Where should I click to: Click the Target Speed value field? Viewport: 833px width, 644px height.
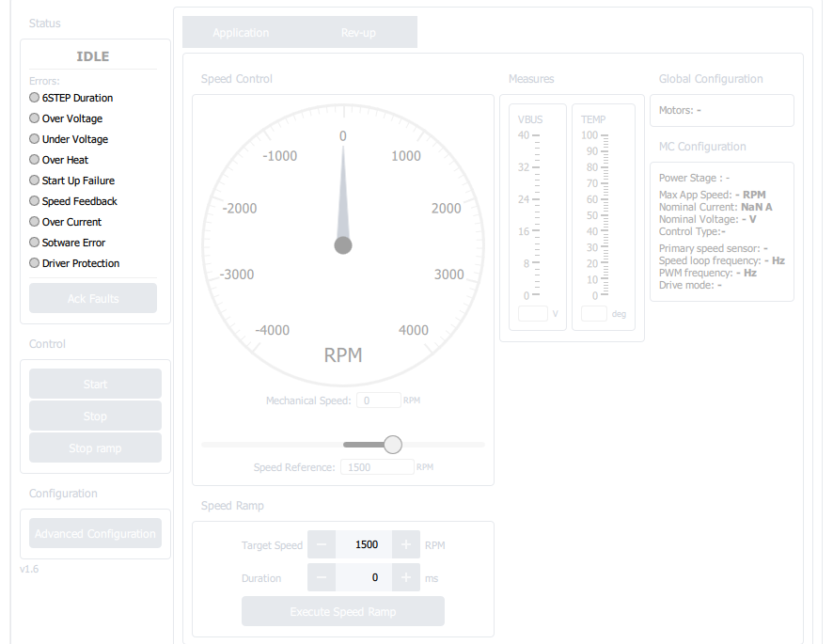pos(364,544)
